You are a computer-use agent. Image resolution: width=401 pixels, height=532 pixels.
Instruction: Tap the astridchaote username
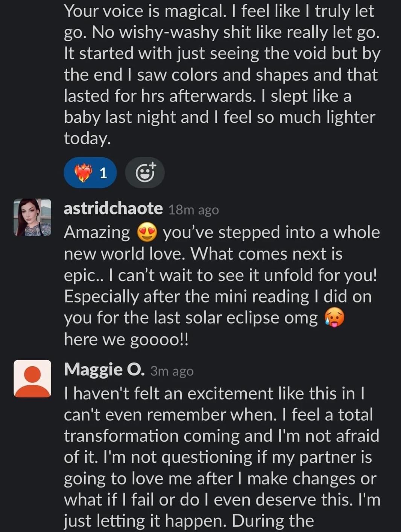click(113, 209)
